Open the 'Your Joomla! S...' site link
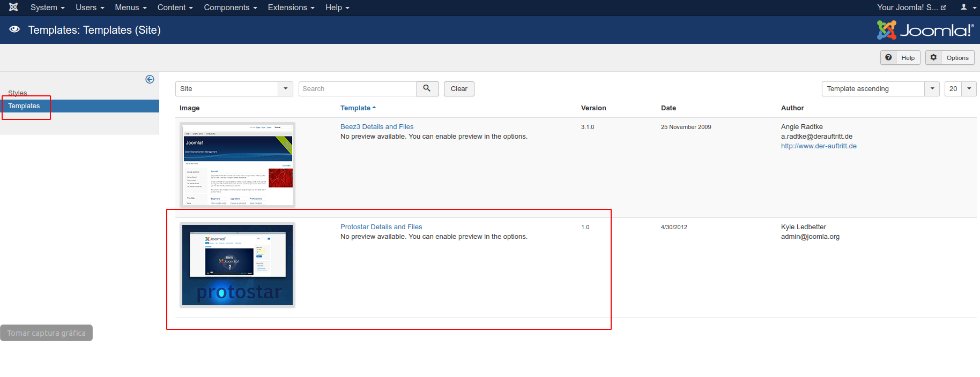The image size is (980, 377). (911, 7)
